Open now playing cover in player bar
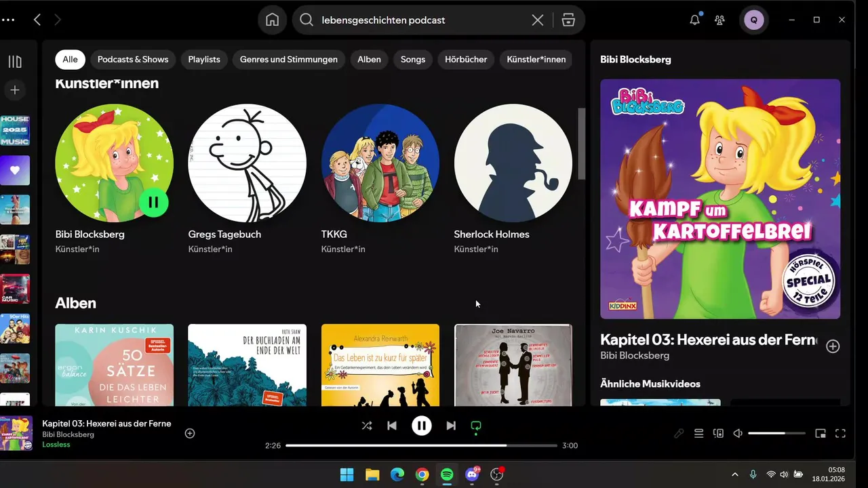Image resolution: width=868 pixels, height=488 pixels. coord(16,433)
